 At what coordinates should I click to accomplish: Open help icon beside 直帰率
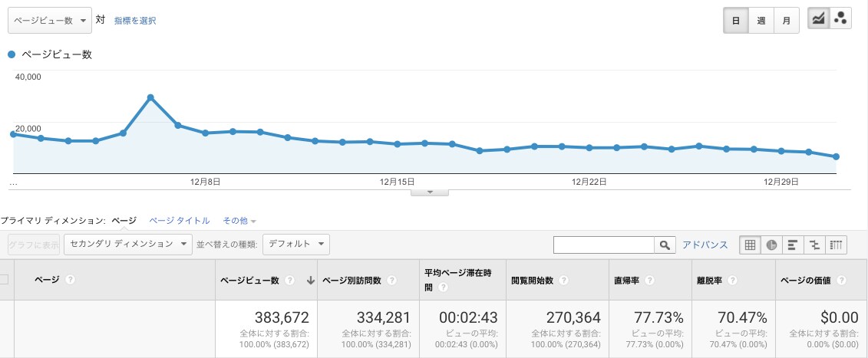tap(650, 281)
